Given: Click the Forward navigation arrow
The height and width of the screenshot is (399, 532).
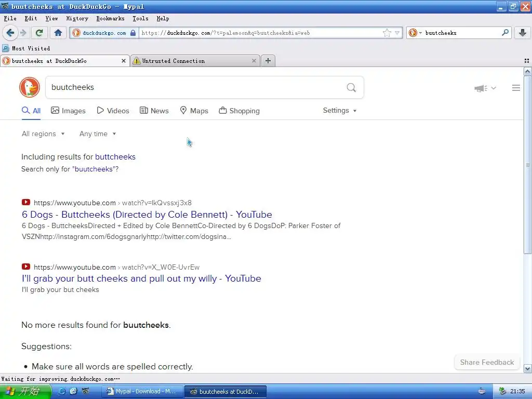Looking at the screenshot, I should [23, 33].
